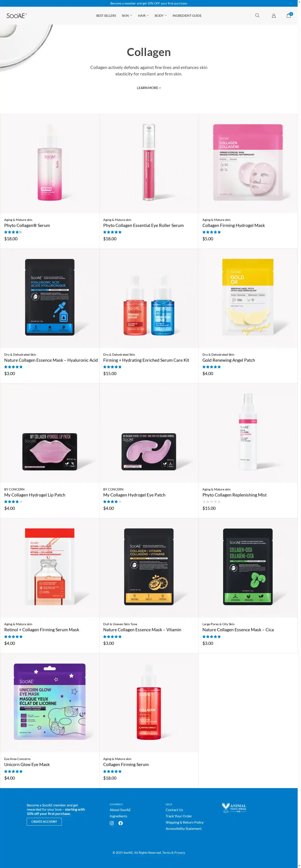Expand the HAIR menu dropdown
Viewport: 301px width, 868px height.
pyautogui.click(x=143, y=15)
